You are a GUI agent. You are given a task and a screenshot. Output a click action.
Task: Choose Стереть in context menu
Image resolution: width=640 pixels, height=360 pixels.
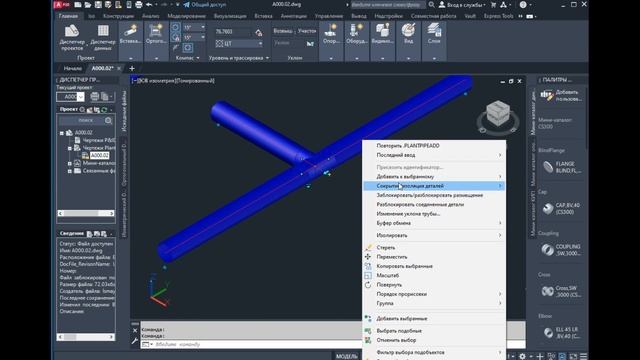point(434,248)
